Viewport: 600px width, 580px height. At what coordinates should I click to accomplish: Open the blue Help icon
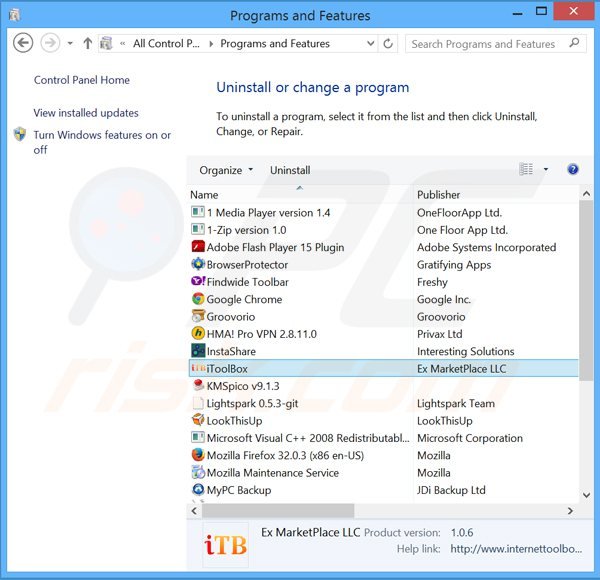(572, 169)
